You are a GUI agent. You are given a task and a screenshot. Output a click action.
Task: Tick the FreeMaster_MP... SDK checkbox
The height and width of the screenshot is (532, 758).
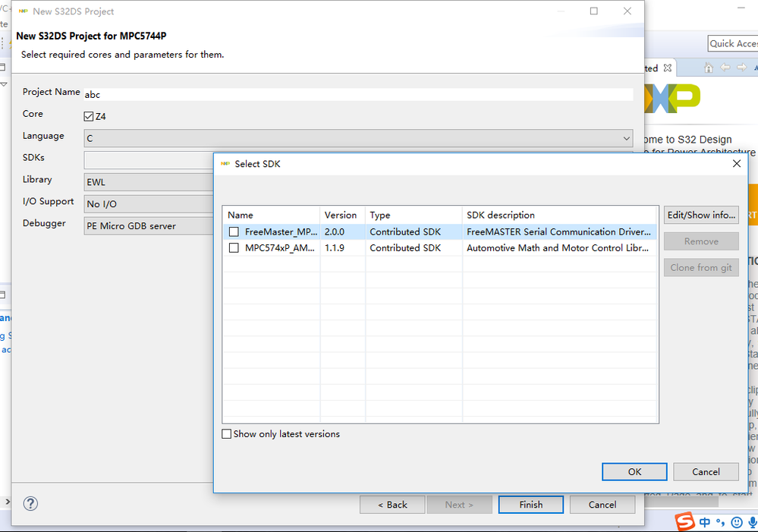click(x=234, y=232)
